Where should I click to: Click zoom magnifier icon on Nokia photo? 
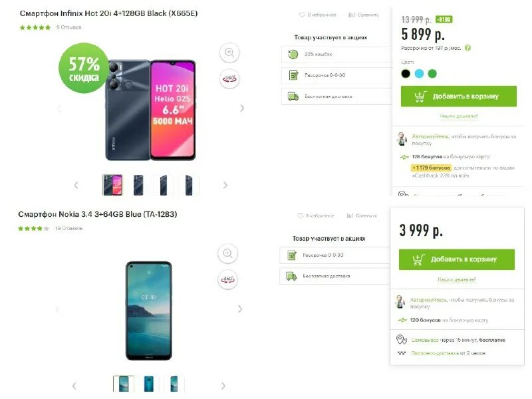coord(227,253)
